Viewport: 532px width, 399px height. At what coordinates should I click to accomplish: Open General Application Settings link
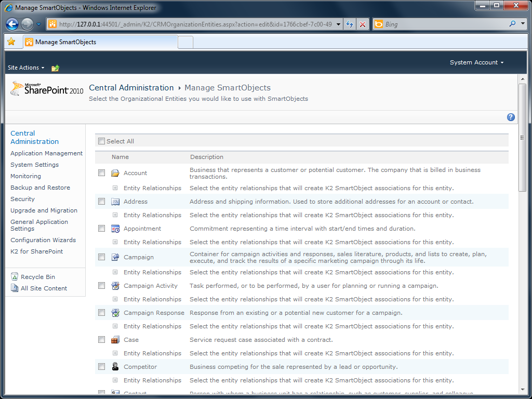[x=39, y=225]
